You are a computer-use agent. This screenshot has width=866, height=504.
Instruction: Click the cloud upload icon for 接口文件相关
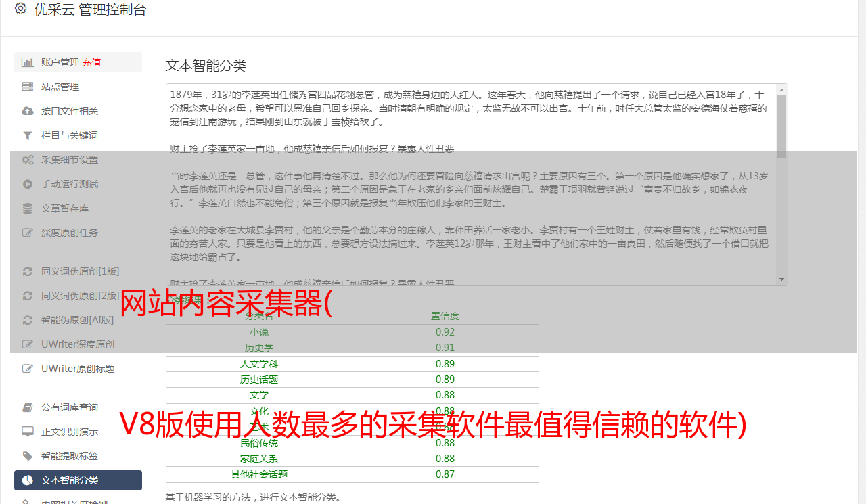click(28, 111)
